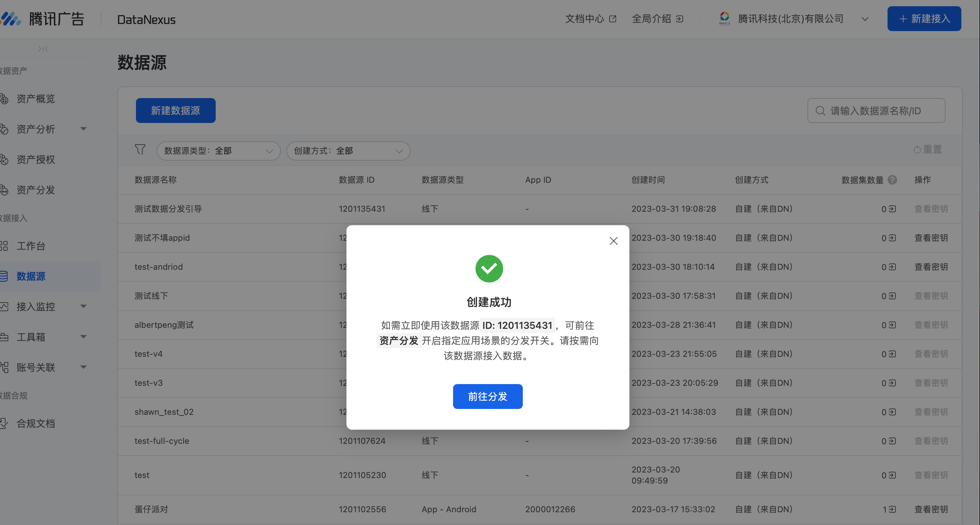Click App ID 2000012266
The width and height of the screenshot is (980, 525).
550,509
